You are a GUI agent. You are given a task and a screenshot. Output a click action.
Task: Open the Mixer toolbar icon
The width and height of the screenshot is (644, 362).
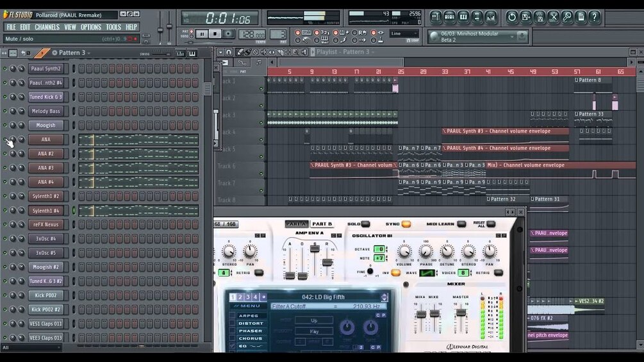pyautogui.click(x=490, y=17)
